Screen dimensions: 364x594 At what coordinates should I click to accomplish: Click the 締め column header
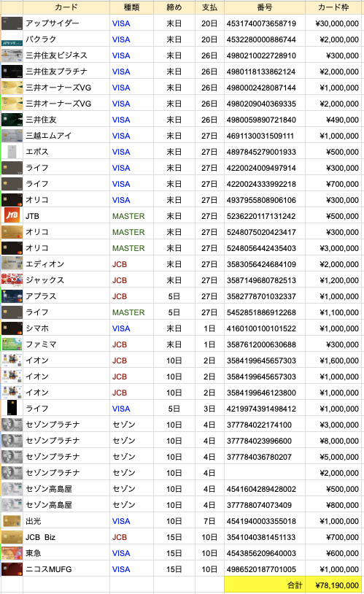click(174, 7)
